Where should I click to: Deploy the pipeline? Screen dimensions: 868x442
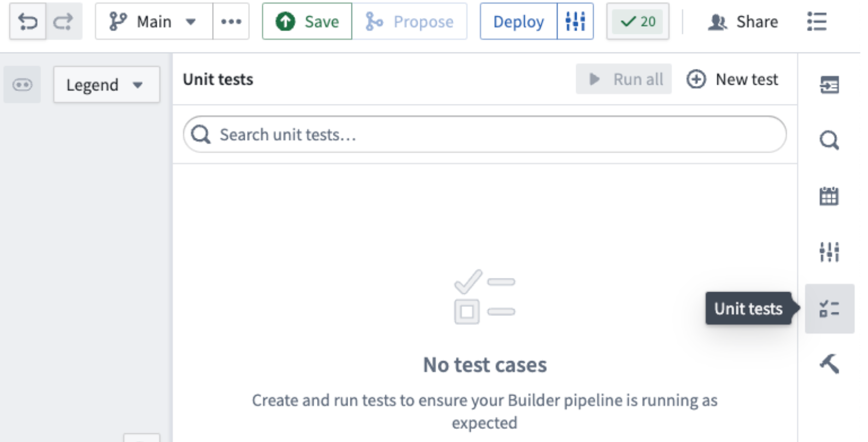click(x=519, y=21)
